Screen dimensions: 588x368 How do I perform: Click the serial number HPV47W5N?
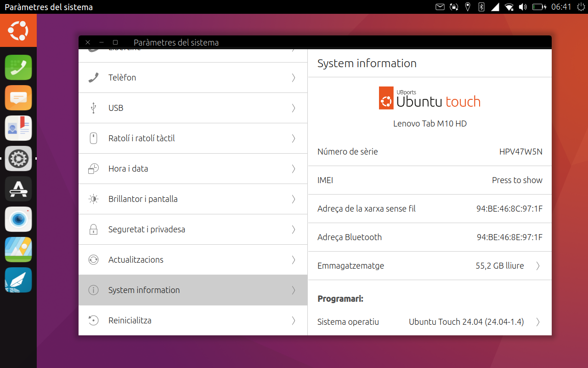pos(521,151)
